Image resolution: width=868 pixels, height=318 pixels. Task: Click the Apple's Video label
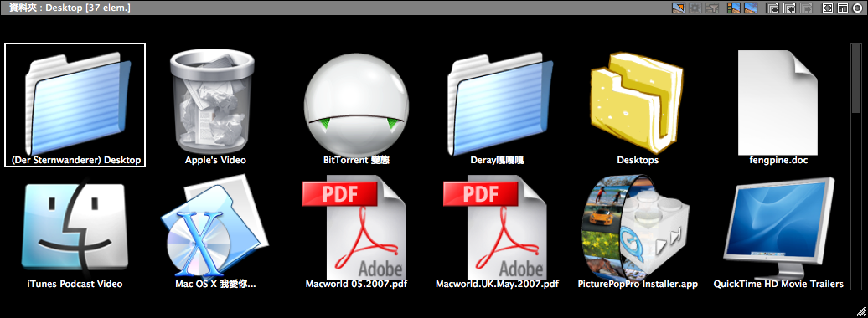pos(215,161)
